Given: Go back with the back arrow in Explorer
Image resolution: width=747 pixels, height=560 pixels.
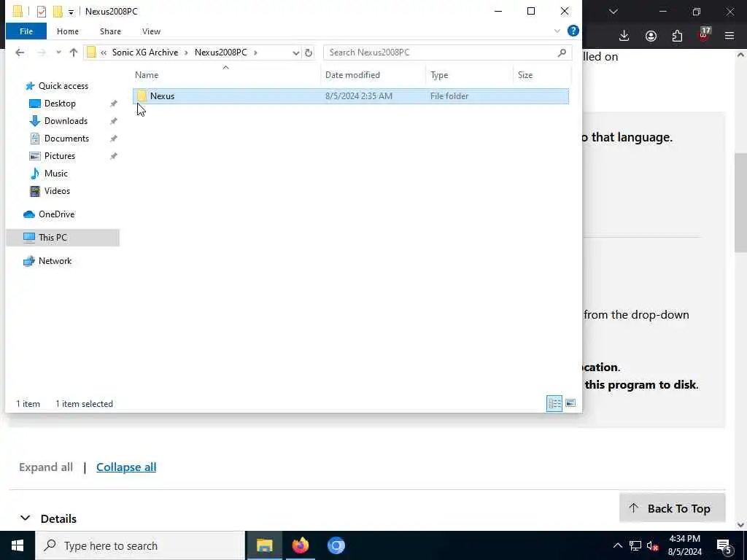Looking at the screenshot, I should pos(20,52).
